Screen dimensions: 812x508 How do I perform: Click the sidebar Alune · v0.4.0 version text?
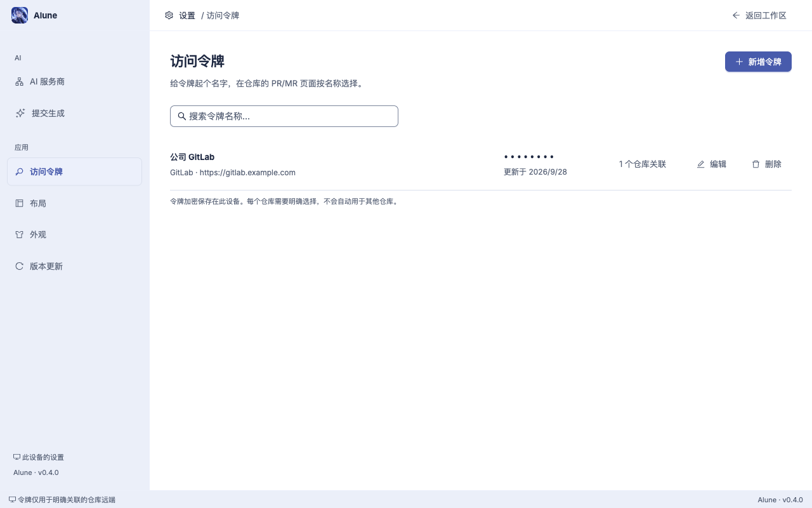[x=36, y=472]
